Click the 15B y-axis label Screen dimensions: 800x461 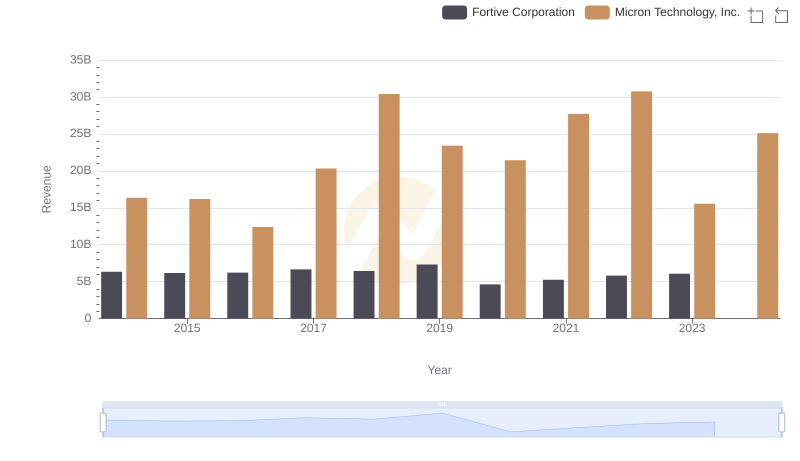81,208
